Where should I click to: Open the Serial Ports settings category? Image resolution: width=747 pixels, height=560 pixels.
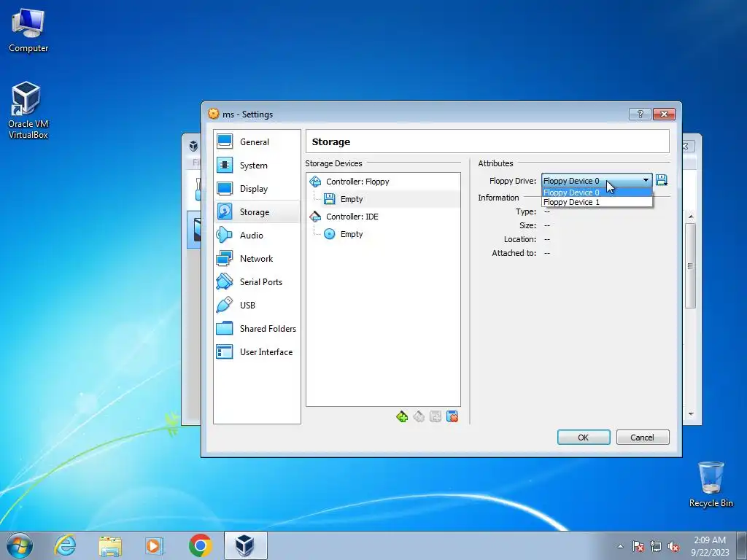tap(257, 282)
